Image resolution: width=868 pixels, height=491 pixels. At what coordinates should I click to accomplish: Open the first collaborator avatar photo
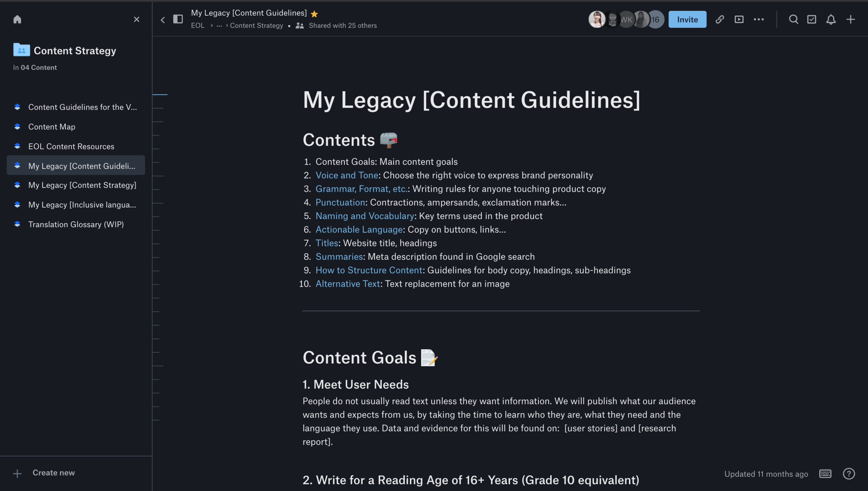pyautogui.click(x=596, y=19)
